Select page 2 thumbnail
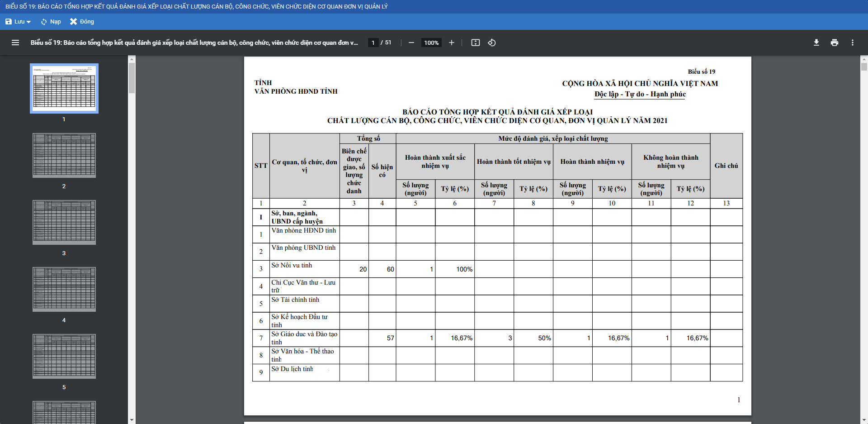Image resolution: width=868 pixels, height=424 pixels. coord(64,155)
